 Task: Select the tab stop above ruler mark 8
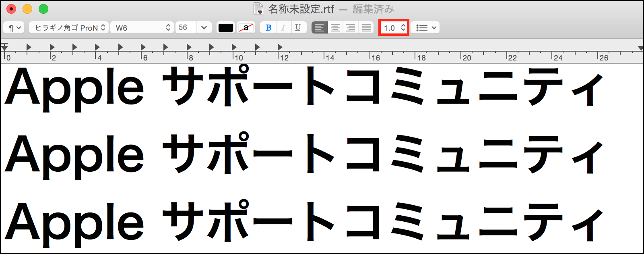pyautogui.click(x=189, y=47)
